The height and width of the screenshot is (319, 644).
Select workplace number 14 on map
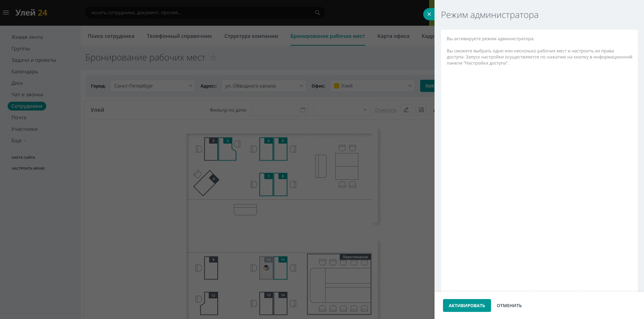tap(281, 303)
